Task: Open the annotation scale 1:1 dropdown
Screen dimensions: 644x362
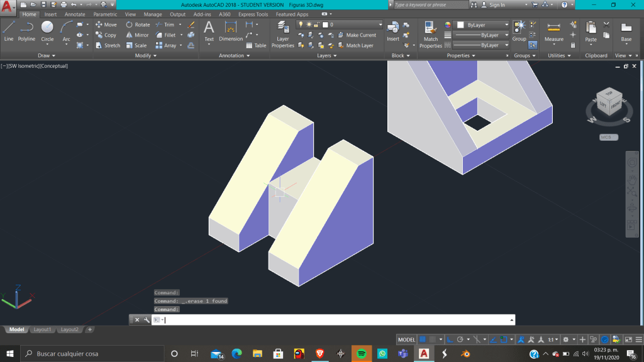Action: tap(552, 339)
